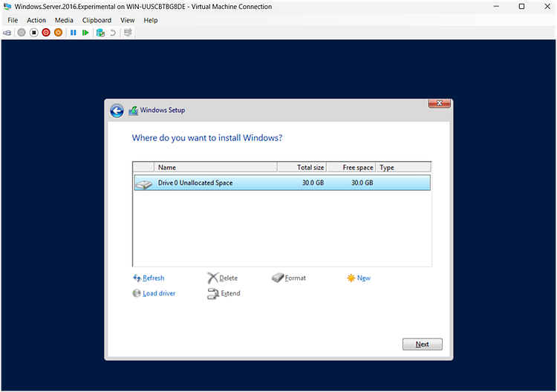Click the greyed Start VM toolbar icon
This screenshot has width=557, height=392.
(x=22, y=33)
